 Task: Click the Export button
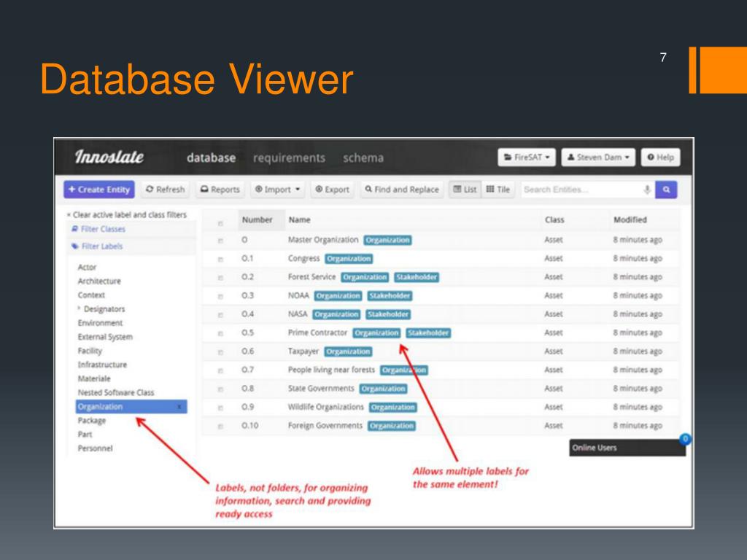click(x=333, y=190)
